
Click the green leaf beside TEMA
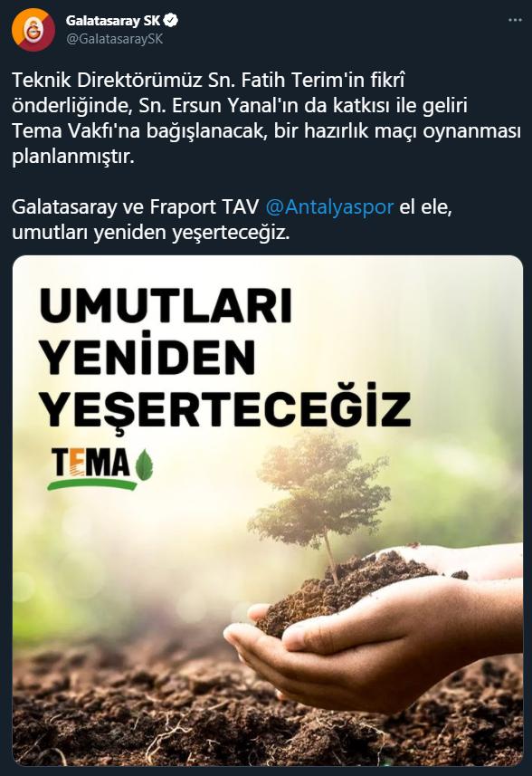click(145, 465)
